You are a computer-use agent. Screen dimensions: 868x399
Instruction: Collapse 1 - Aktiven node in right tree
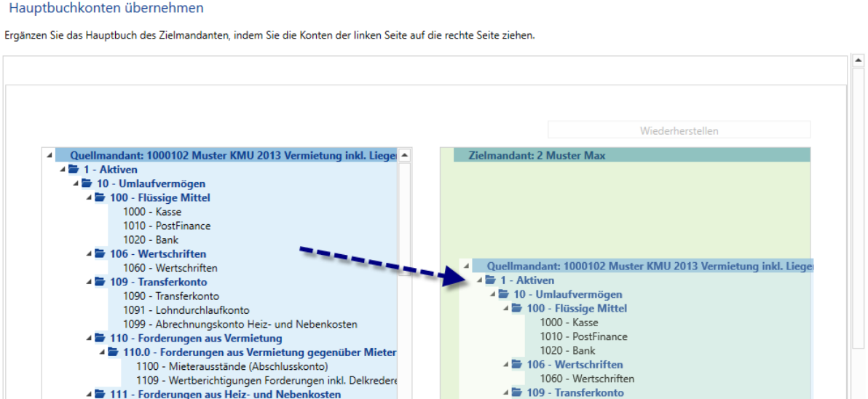point(480,280)
